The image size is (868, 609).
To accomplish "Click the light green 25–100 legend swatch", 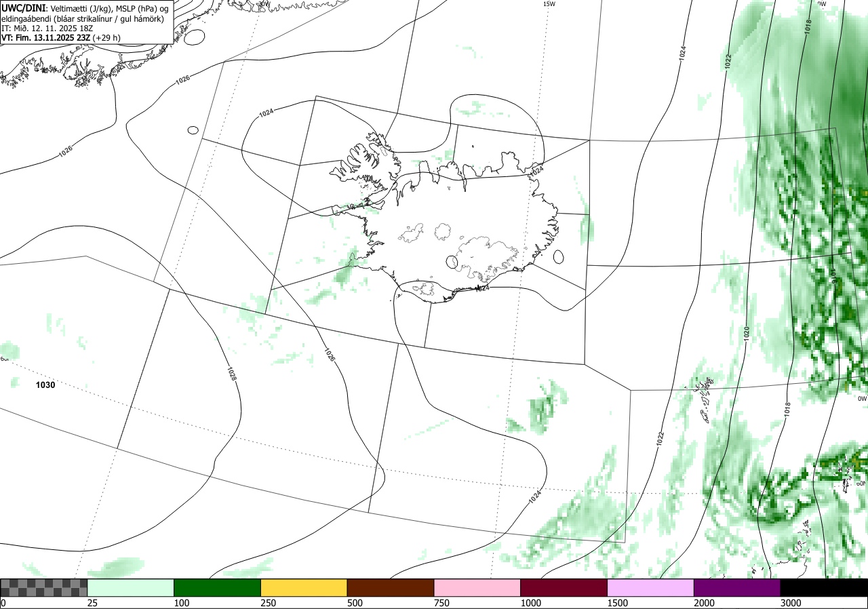I will tap(131, 587).
